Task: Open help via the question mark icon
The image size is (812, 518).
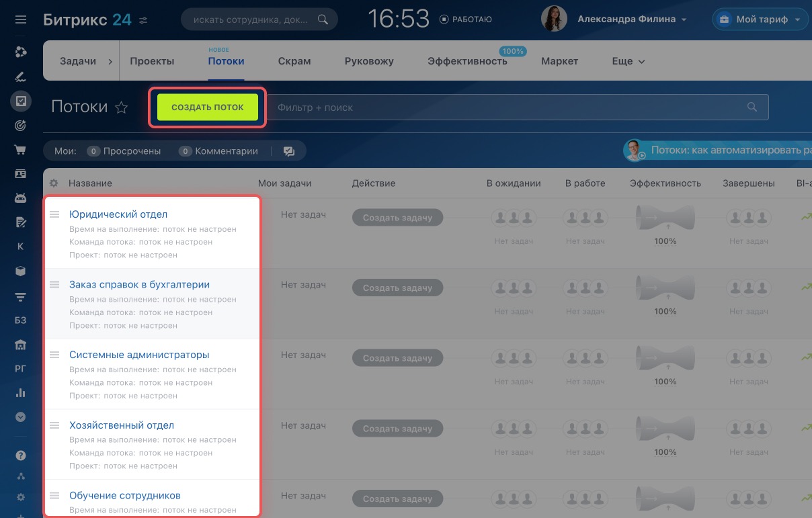Action: (21, 456)
